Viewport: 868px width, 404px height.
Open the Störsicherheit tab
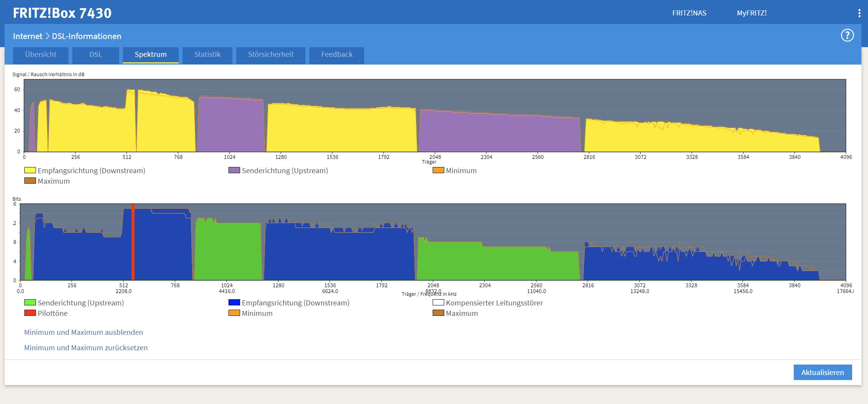271,55
